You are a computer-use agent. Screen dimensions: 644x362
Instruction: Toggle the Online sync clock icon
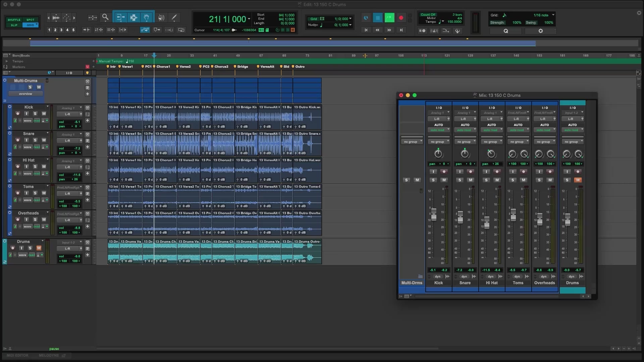point(366,18)
